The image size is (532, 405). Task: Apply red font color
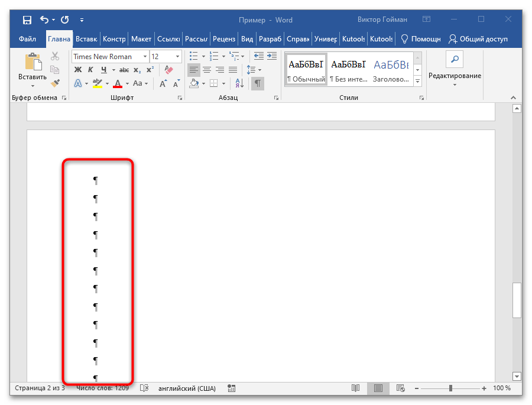coord(118,83)
